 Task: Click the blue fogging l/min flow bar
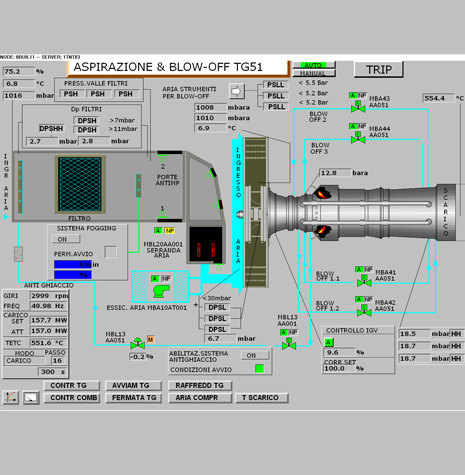tap(73, 264)
